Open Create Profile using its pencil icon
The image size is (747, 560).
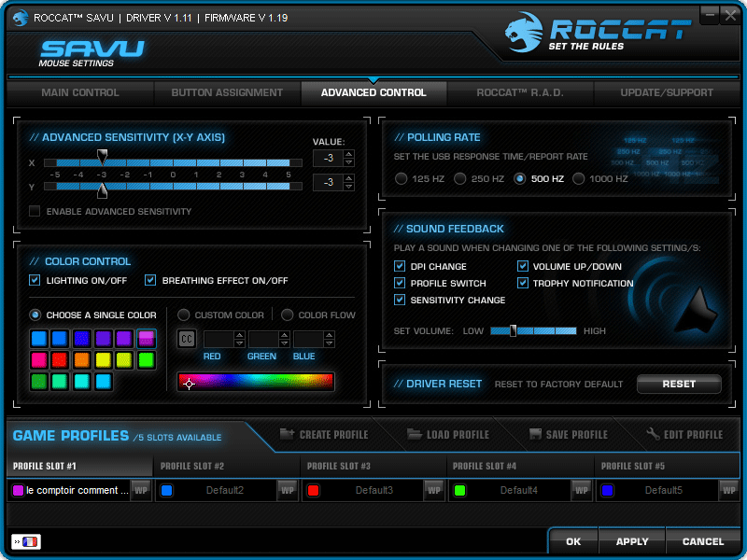coord(289,434)
